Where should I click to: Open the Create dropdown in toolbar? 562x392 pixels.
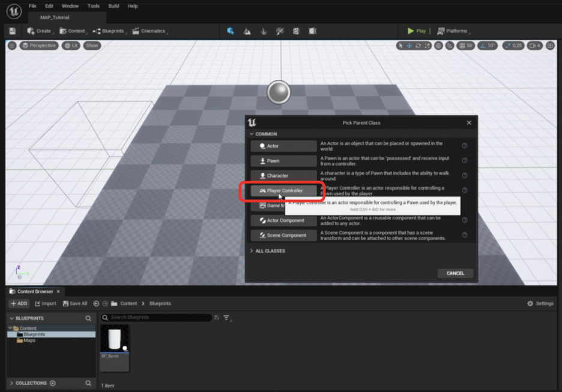pyautogui.click(x=40, y=31)
